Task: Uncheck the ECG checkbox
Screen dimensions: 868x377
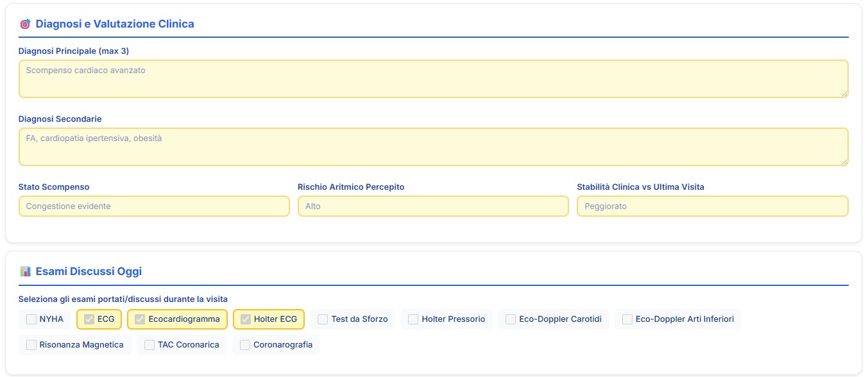Action: 90,319
